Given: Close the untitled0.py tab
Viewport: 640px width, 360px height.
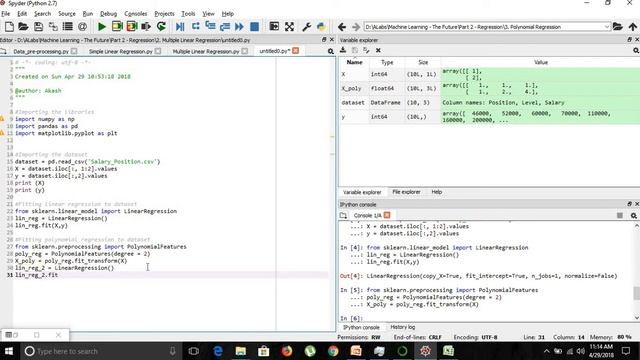Looking at the screenshot, I should click(296, 51).
